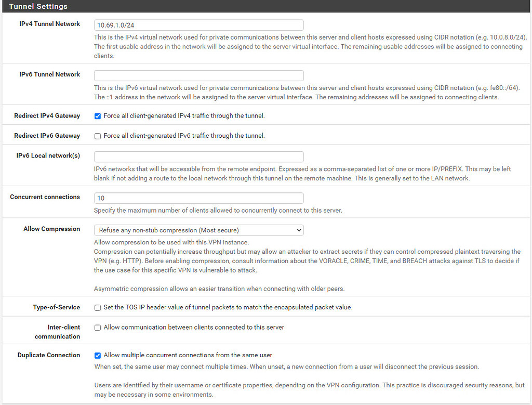Click the Duplicate Connection label
This screenshot has width=532, height=405.
[48, 355]
